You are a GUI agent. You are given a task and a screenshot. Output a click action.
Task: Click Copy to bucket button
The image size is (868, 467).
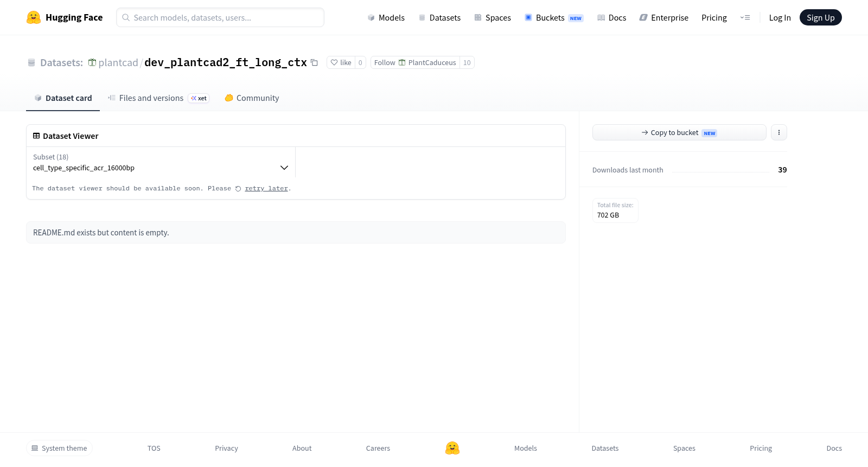[x=679, y=132]
